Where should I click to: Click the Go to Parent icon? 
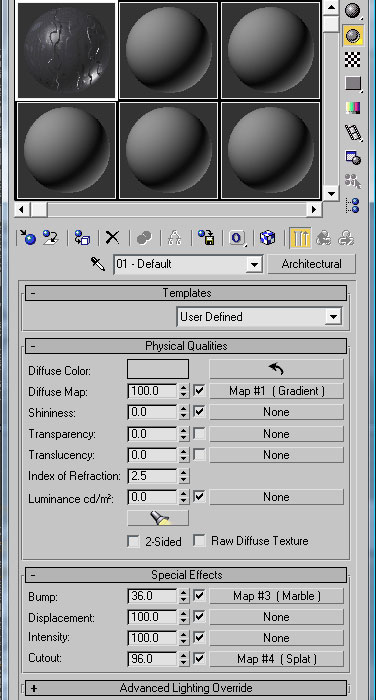coord(324,238)
